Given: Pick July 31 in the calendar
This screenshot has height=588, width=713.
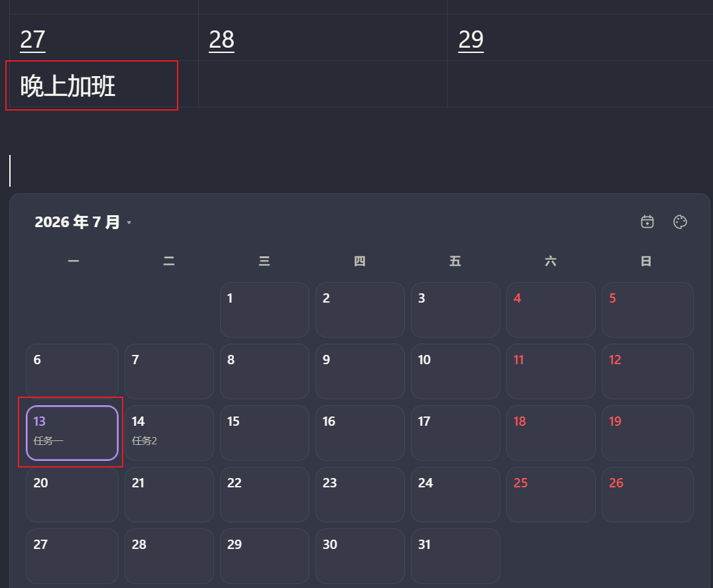Looking at the screenshot, I should tap(456, 556).
